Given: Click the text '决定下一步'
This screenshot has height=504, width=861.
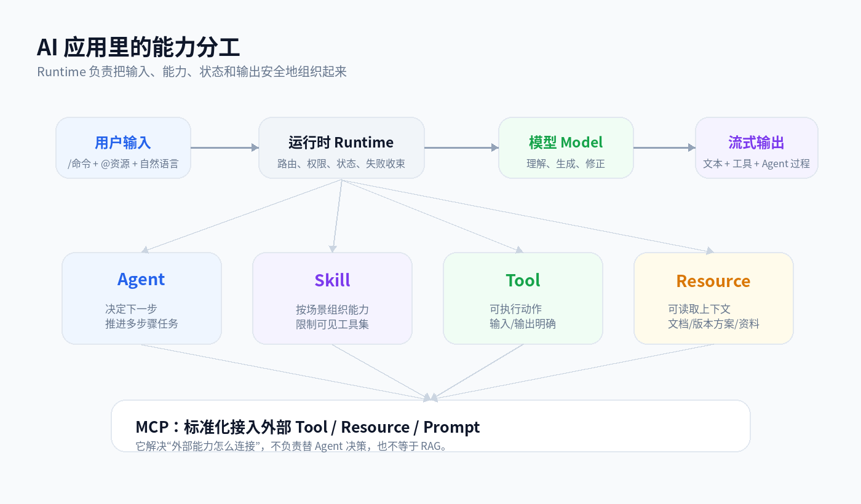Looking at the screenshot, I should pyautogui.click(x=131, y=309).
